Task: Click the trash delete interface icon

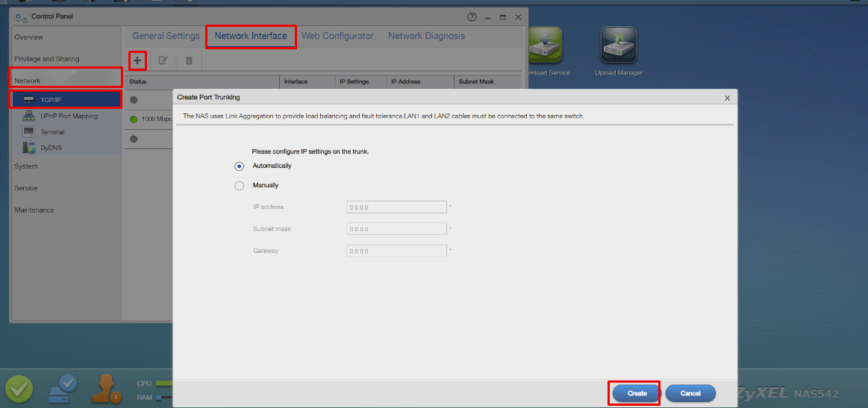Action: [189, 60]
